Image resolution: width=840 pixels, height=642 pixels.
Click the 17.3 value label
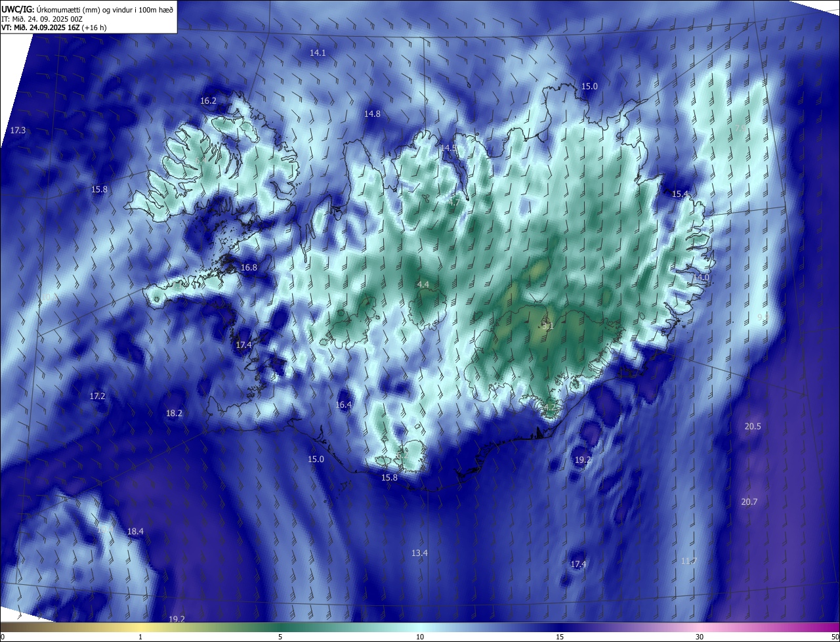pyautogui.click(x=18, y=131)
